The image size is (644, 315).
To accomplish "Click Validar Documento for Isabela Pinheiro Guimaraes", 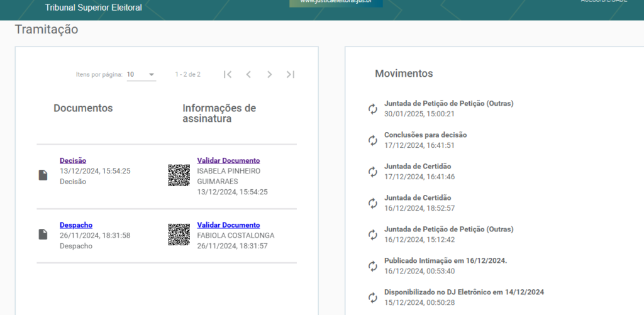I will pyautogui.click(x=228, y=160).
